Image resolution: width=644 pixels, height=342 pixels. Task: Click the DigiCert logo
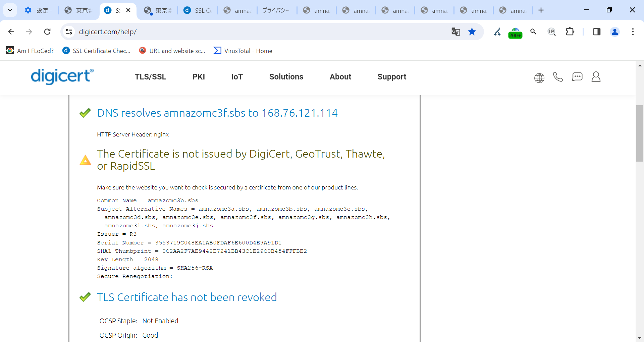pos(62,76)
